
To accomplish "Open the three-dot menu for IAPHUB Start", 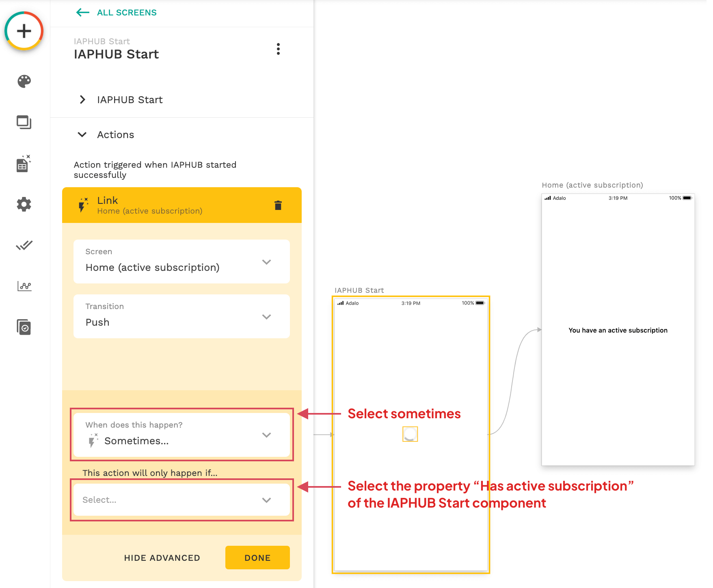I will pyautogui.click(x=278, y=49).
